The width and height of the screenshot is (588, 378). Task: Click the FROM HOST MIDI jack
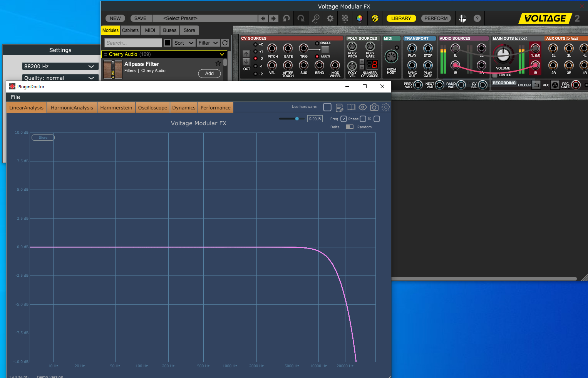coord(391,57)
